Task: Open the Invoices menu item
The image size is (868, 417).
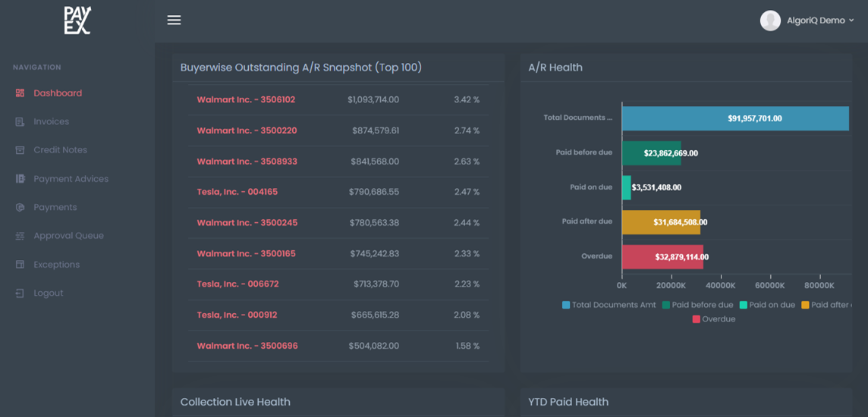Action: click(x=51, y=122)
